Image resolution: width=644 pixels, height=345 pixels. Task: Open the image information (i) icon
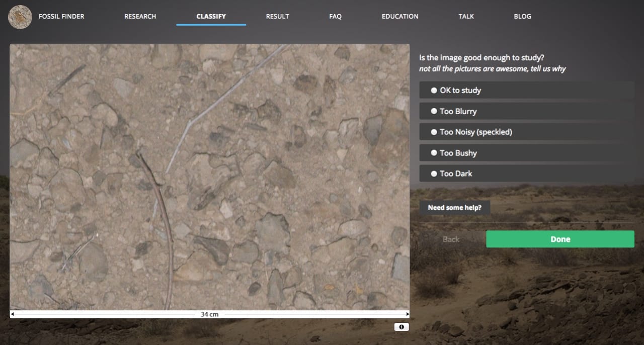[401, 327]
